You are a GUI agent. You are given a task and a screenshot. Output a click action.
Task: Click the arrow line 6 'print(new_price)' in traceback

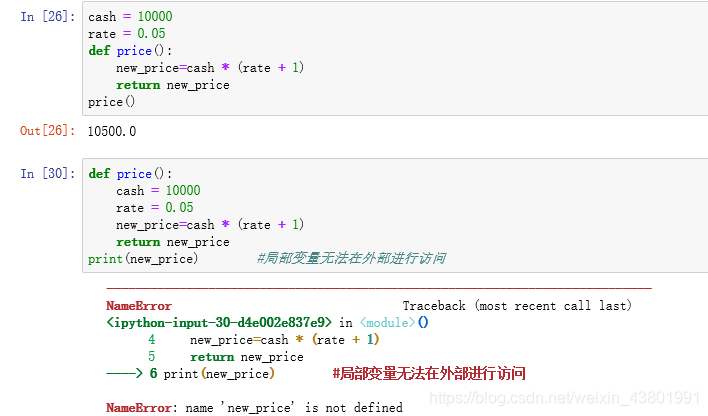point(191,374)
